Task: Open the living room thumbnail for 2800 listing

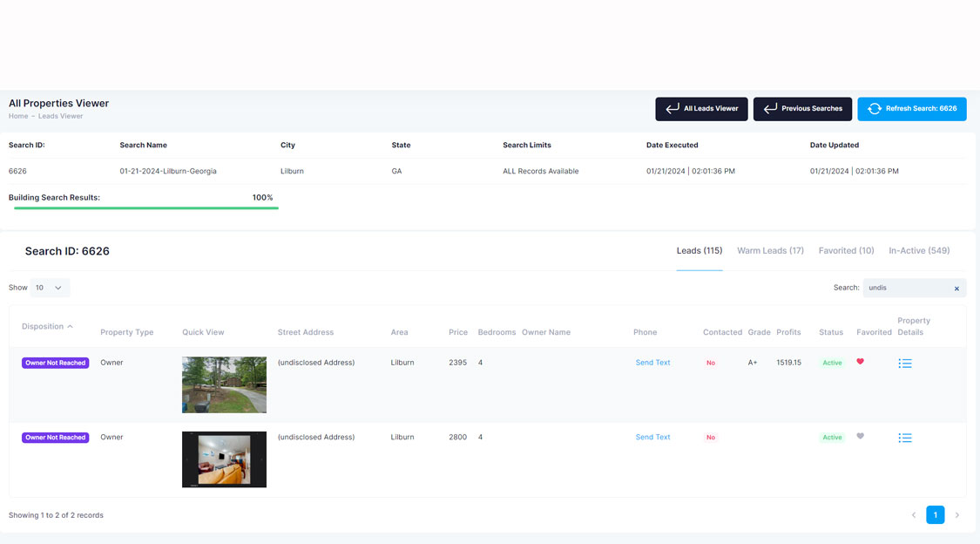Action: (224, 459)
